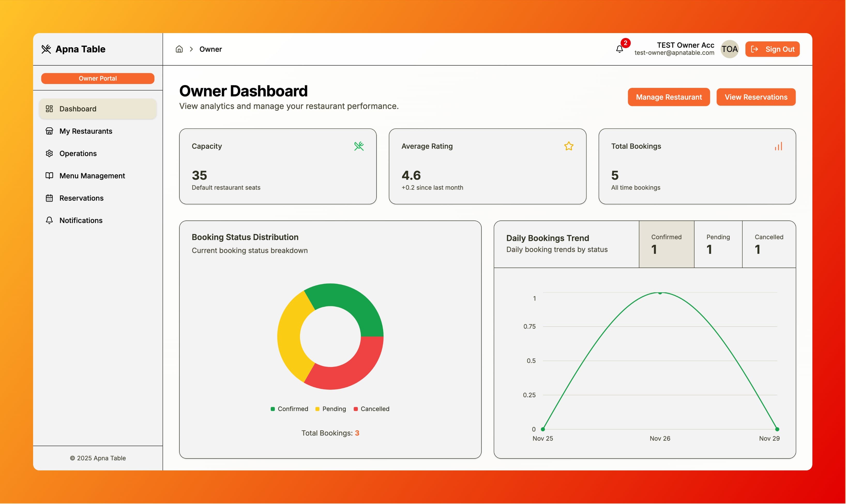Click the Manage Restaurant button

[668, 97]
